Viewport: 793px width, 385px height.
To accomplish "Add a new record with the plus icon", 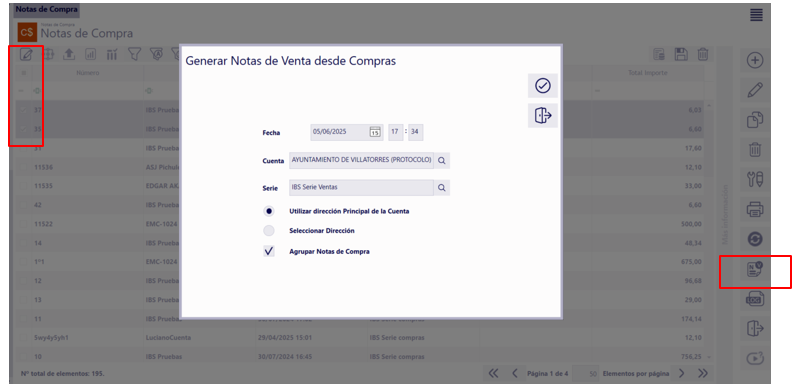I will [x=755, y=61].
